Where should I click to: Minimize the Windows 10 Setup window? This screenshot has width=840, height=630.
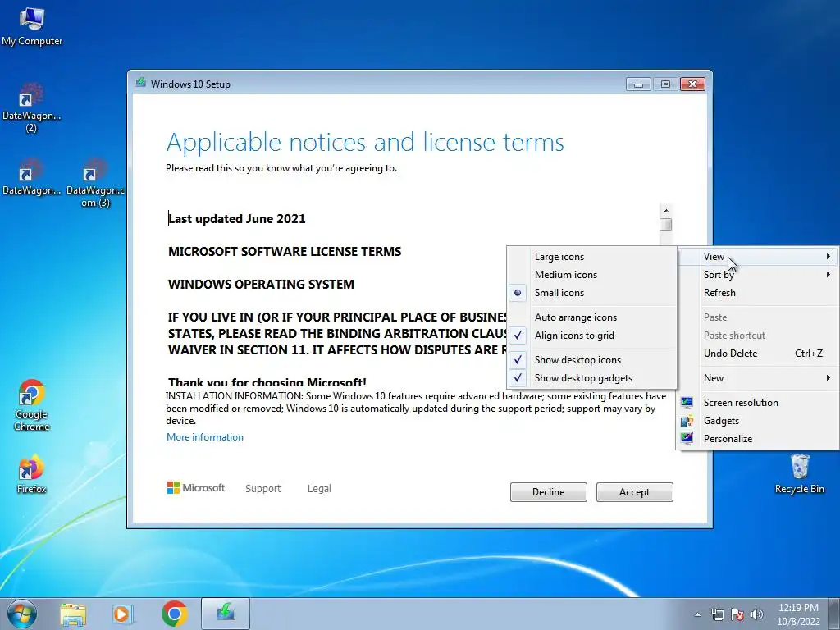coord(638,84)
